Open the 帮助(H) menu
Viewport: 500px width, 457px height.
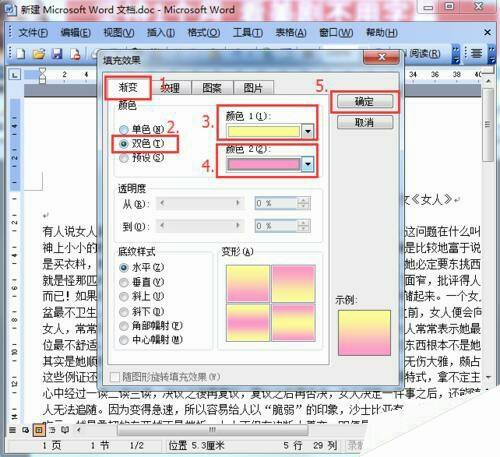(382, 33)
